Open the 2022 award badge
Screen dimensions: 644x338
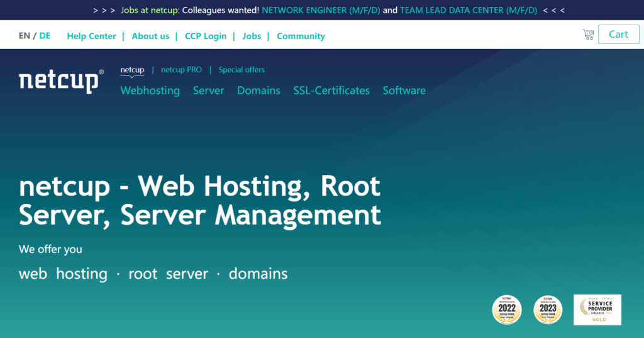[x=506, y=310]
